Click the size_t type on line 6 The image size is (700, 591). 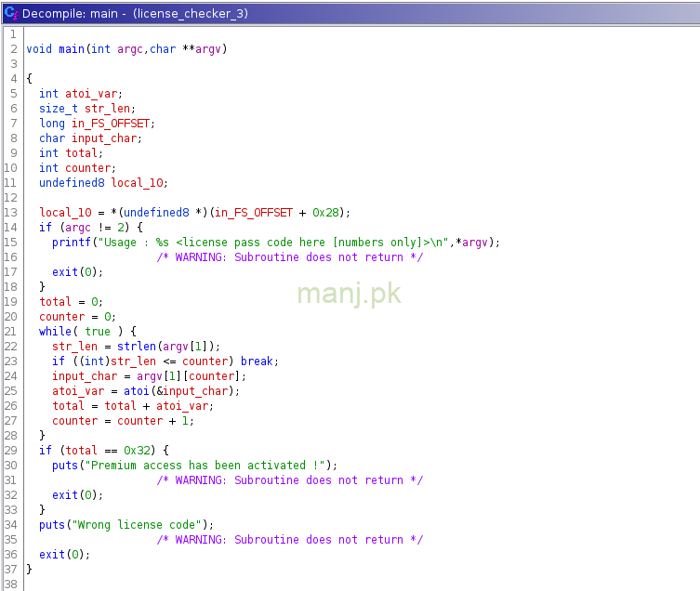(x=59, y=109)
